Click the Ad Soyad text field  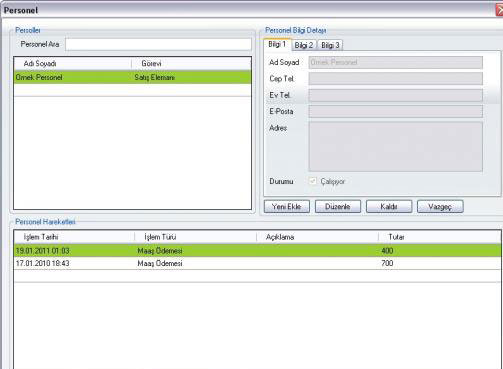pyautogui.click(x=395, y=62)
